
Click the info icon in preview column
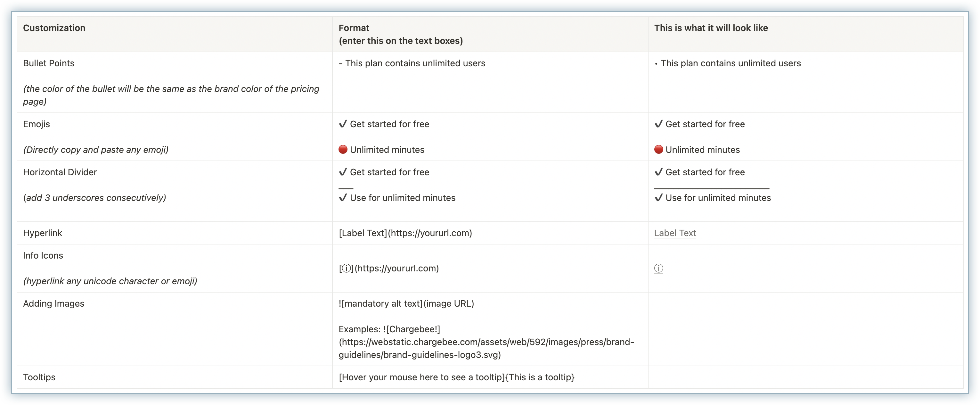click(x=658, y=269)
